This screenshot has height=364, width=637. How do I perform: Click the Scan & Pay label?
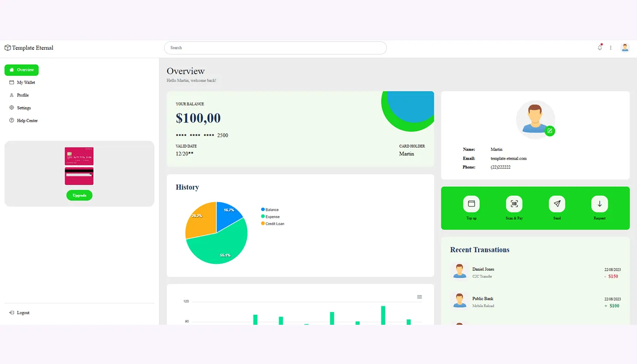pos(514,218)
